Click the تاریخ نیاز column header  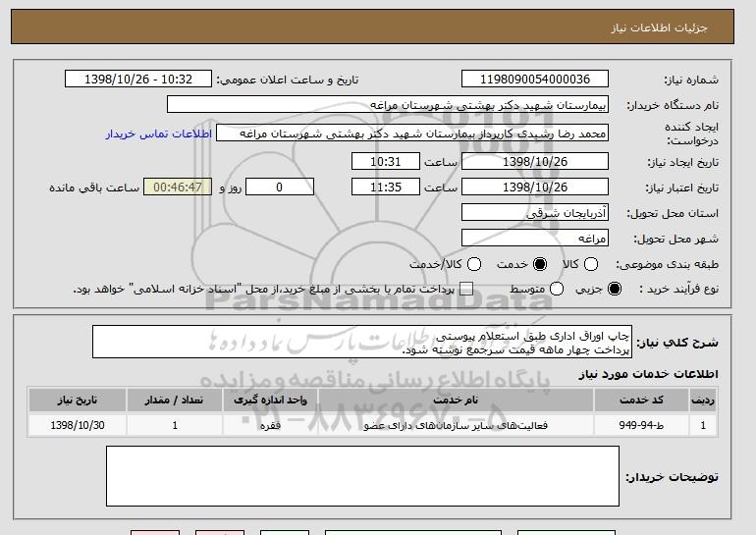(78, 401)
